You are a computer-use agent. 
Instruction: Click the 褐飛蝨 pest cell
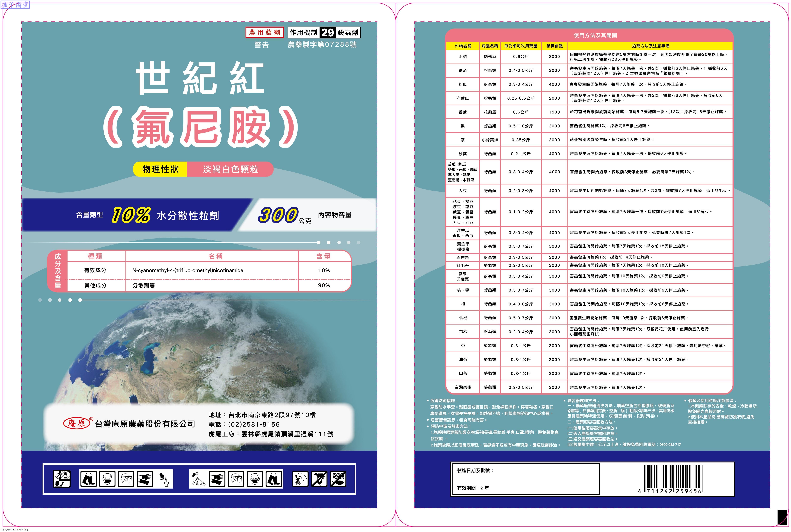coord(490,57)
